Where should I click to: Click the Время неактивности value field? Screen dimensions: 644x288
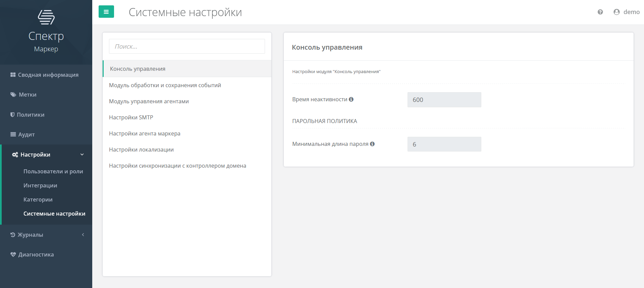pos(444,100)
